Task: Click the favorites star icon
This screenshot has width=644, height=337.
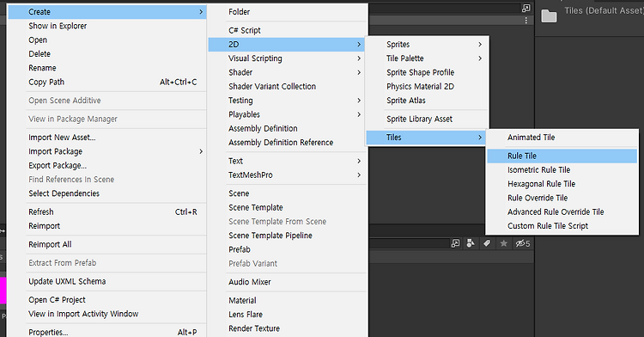Action: 503,243
